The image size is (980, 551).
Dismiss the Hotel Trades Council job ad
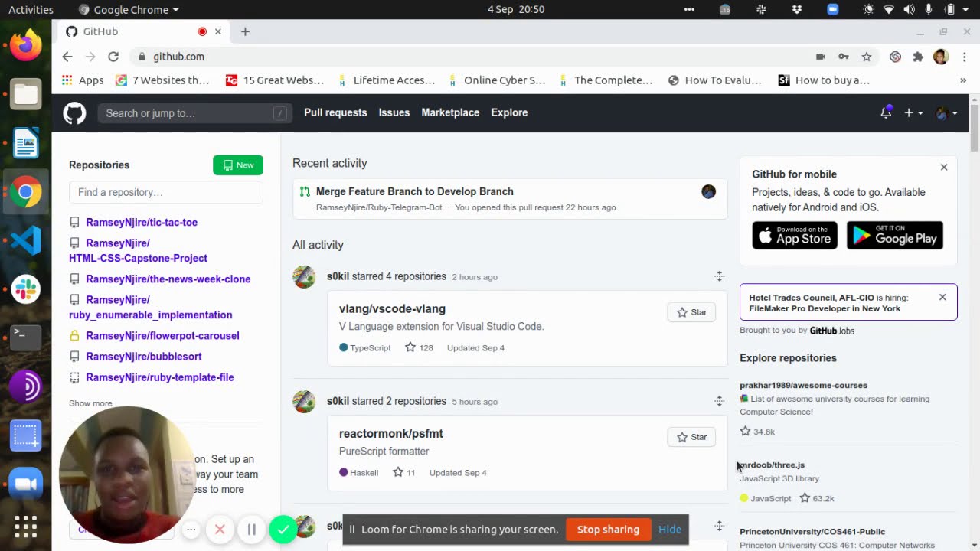942,297
